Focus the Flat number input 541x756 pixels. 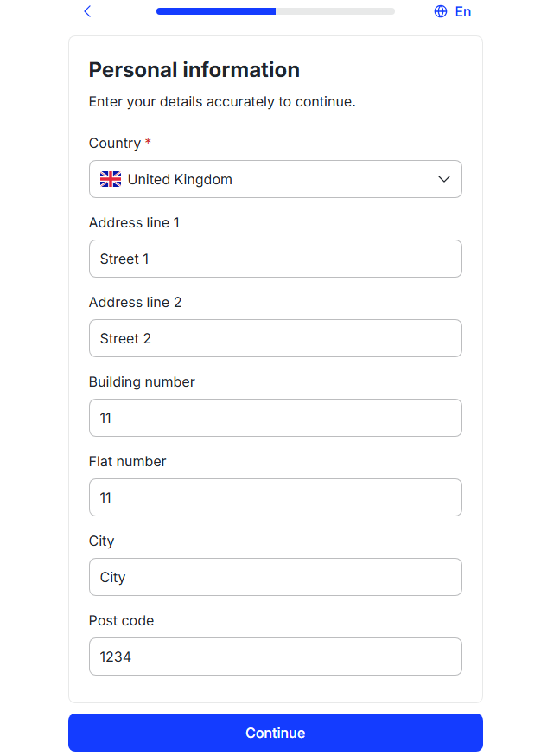point(275,497)
